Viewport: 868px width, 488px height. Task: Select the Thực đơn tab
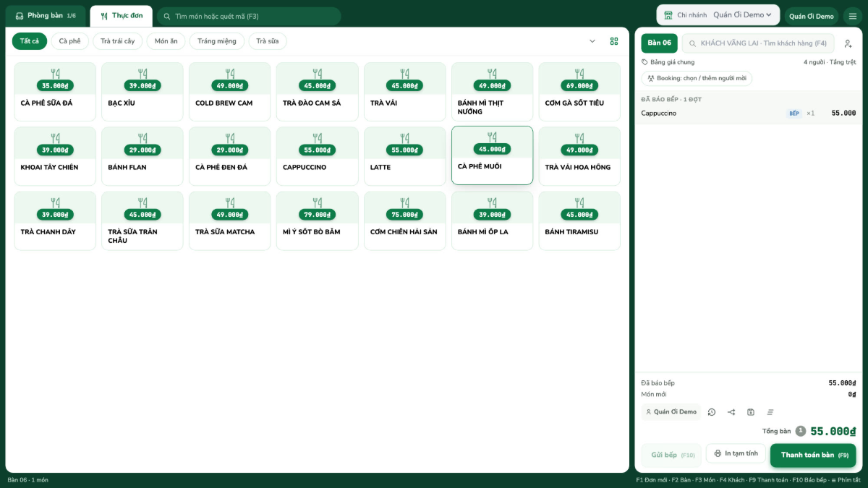tap(122, 16)
